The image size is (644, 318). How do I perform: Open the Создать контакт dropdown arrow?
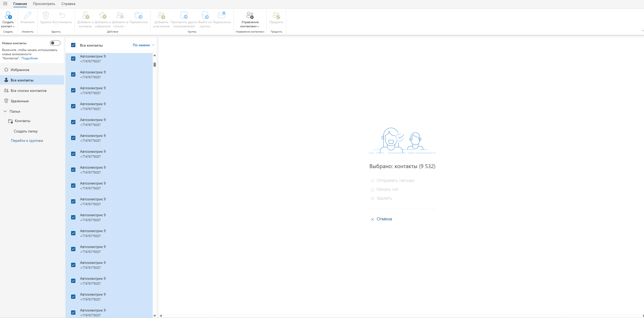coord(14,27)
